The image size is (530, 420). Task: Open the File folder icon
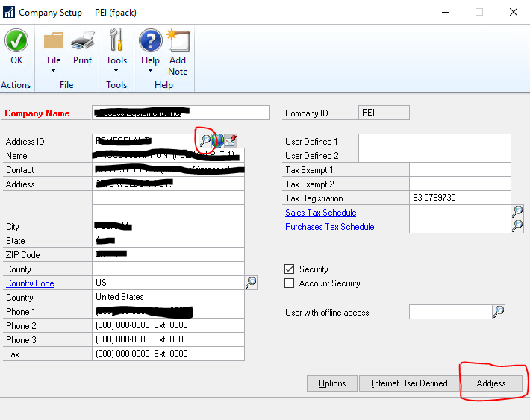coord(54,40)
